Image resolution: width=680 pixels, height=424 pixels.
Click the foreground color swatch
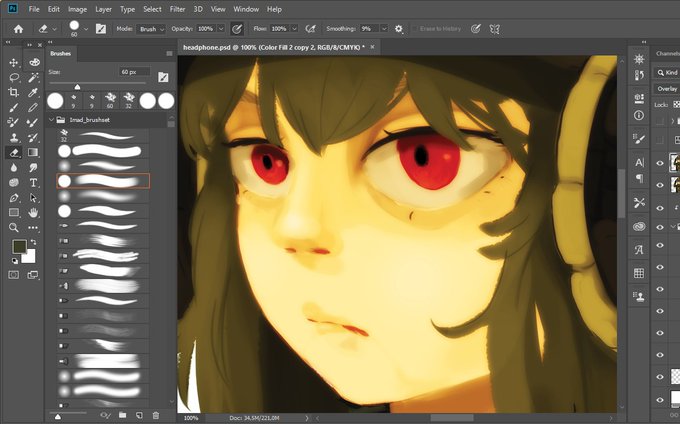19,247
